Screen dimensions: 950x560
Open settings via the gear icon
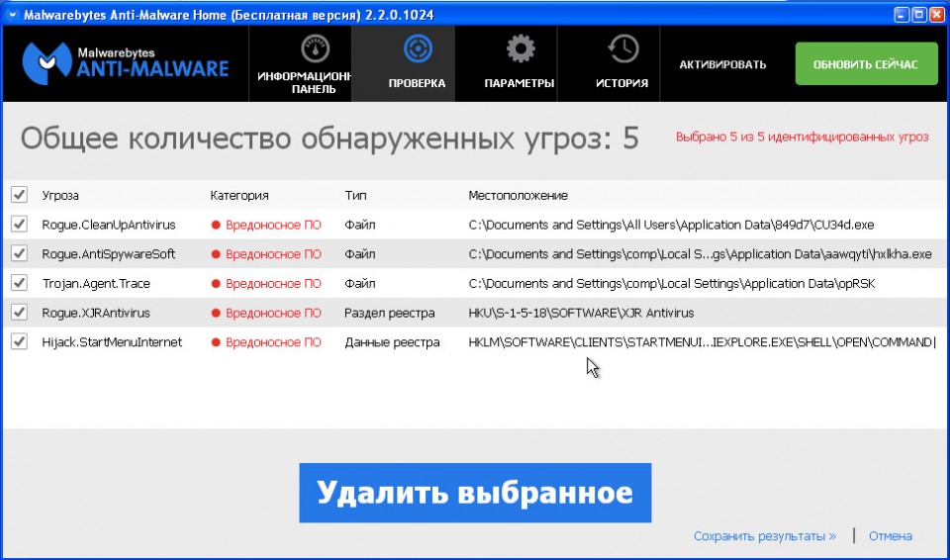[x=521, y=49]
